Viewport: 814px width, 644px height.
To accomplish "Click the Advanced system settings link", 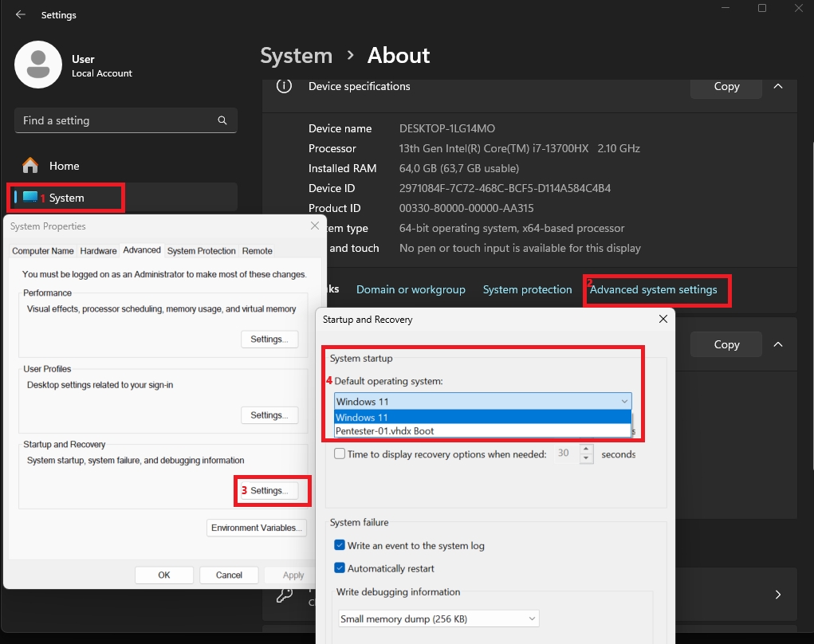I will point(653,289).
